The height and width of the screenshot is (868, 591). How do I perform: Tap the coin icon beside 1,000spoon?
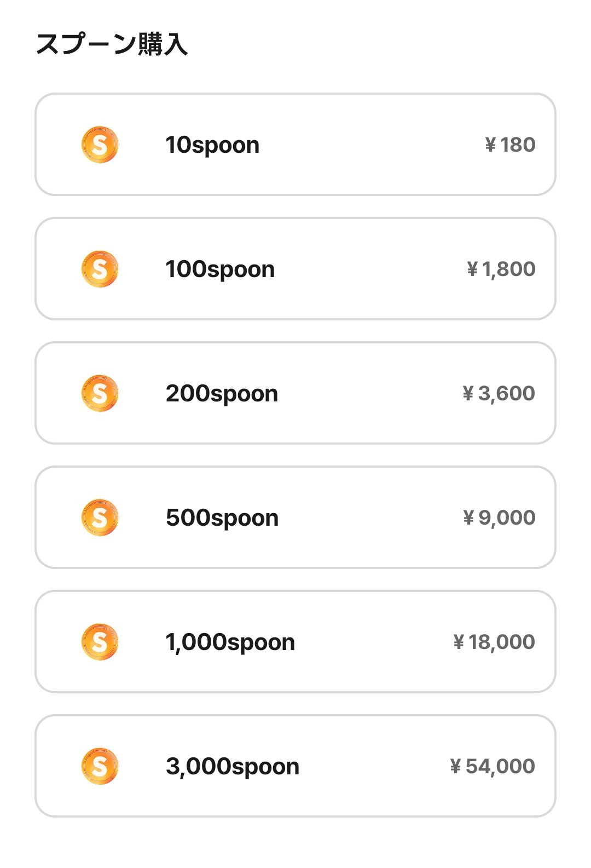pyautogui.click(x=100, y=642)
